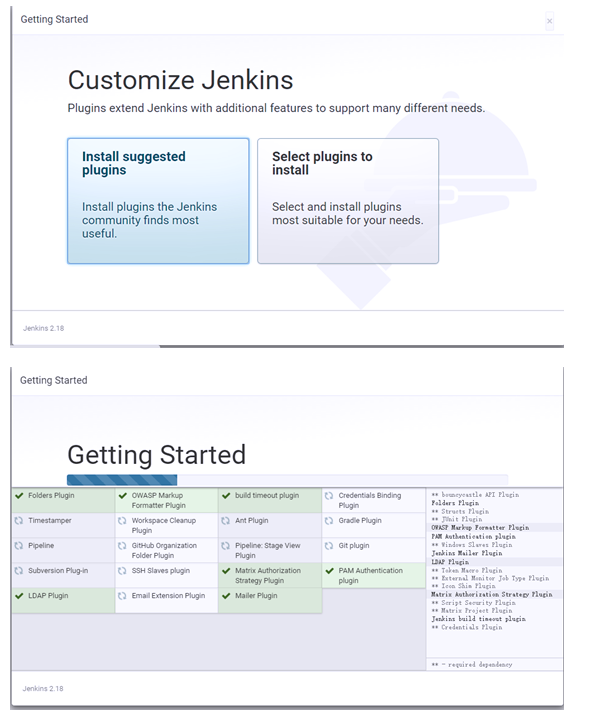610x715 pixels.
Task: Click the Gradle Plugin spinner icon
Action: click(x=329, y=521)
